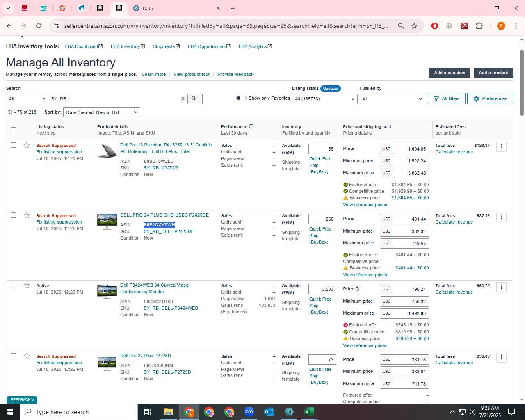Screen dimensions: 525x420
Task: Click the price refresh icon on the P3424WEB row
Action: (x=358, y=289)
